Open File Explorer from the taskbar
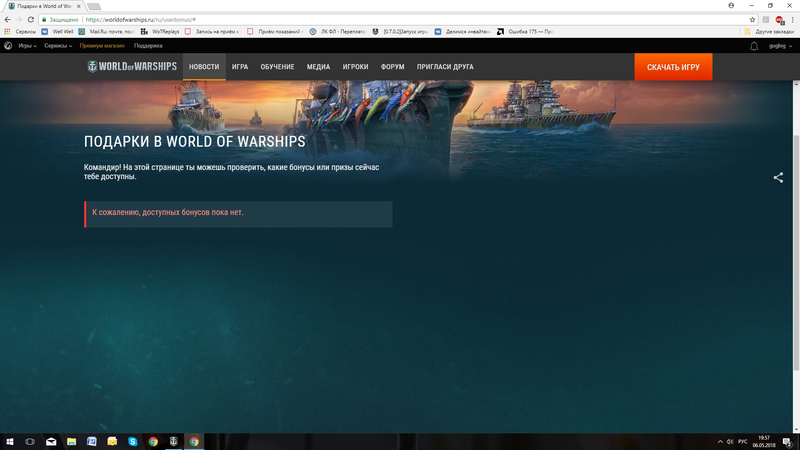This screenshot has height=450, width=800. (71, 441)
